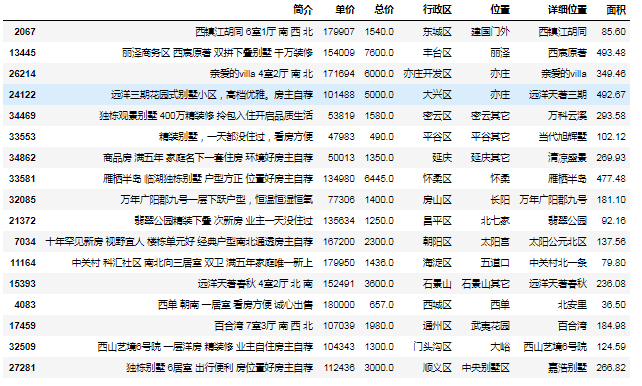Click description 西单 朝南 一居室 看房方便
This screenshot has width=642, height=386.
(x=215, y=305)
